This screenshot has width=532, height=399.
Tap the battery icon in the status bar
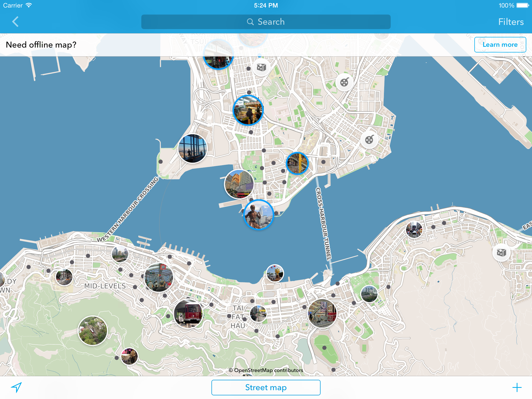click(x=523, y=5)
